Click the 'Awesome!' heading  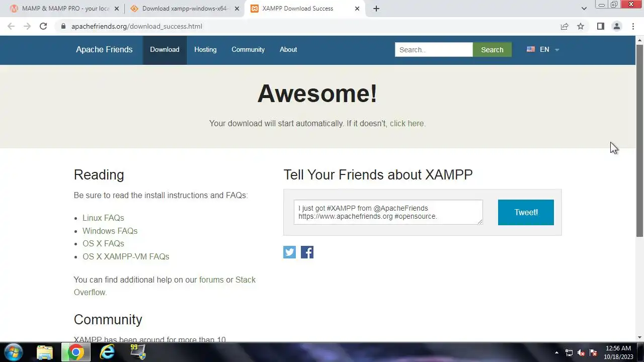coord(317,94)
